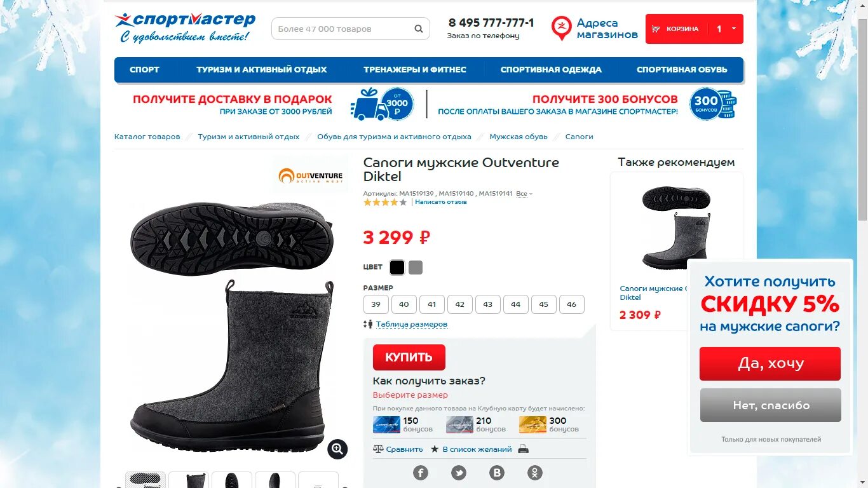
Task: Select size 39
Action: [x=376, y=304]
